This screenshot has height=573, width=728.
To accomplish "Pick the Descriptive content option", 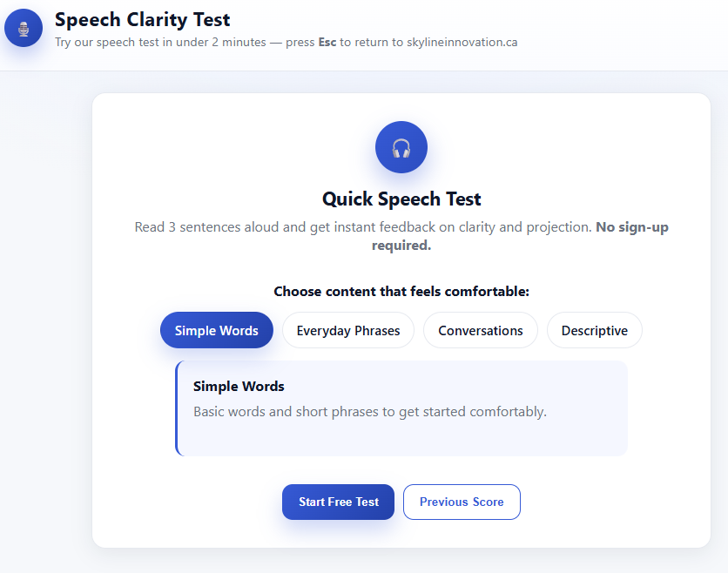I will (x=595, y=331).
